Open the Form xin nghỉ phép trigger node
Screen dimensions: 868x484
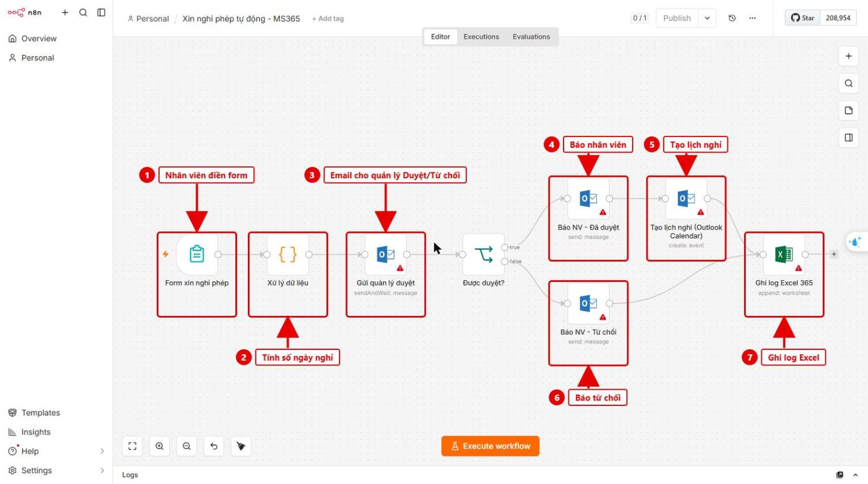pos(197,255)
